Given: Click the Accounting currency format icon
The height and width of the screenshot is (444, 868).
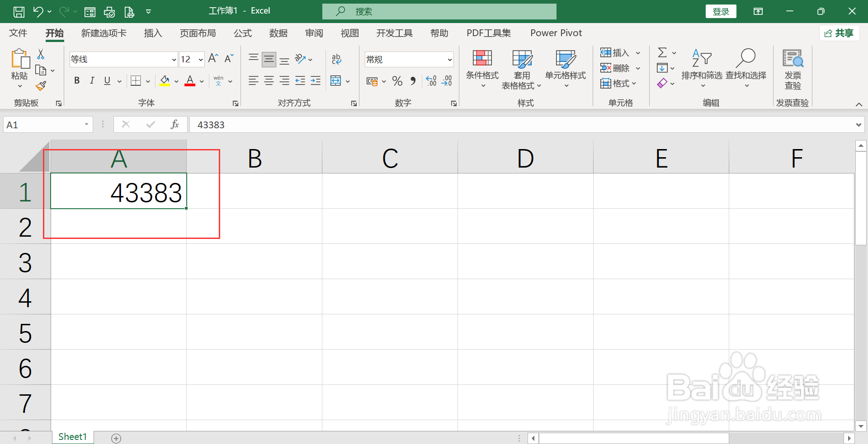Looking at the screenshot, I should pos(372,81).
